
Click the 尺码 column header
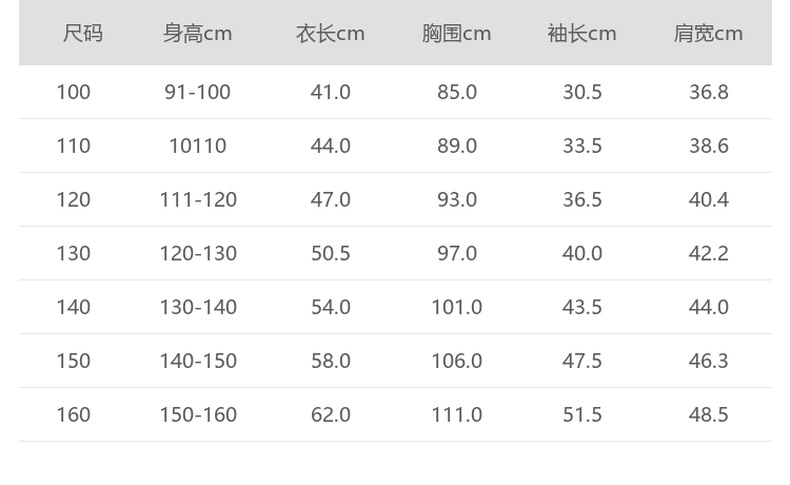pos(83,34)
